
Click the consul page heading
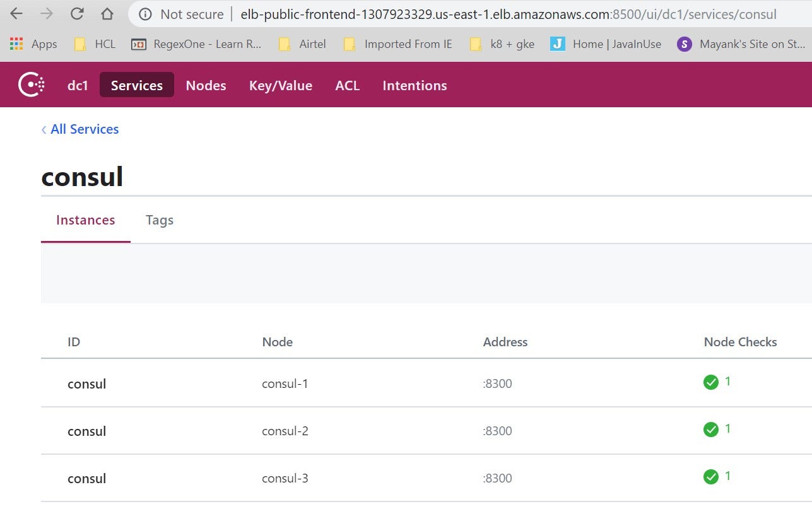[x=82, y=177]
